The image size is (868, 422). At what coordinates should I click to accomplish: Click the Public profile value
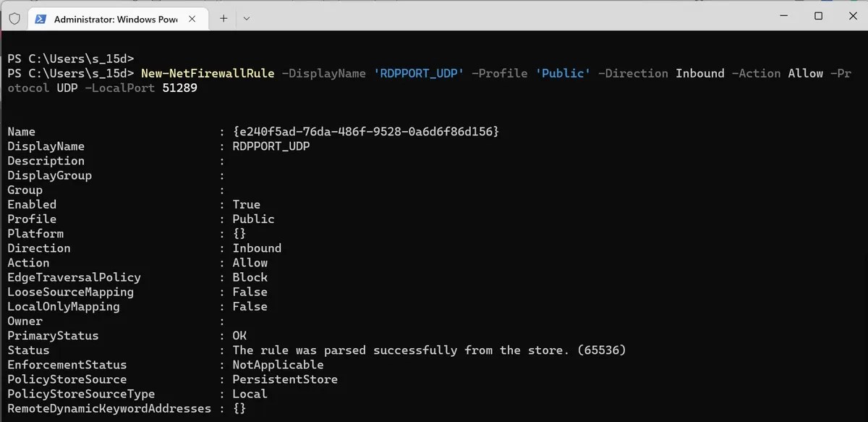click(252, 219)
